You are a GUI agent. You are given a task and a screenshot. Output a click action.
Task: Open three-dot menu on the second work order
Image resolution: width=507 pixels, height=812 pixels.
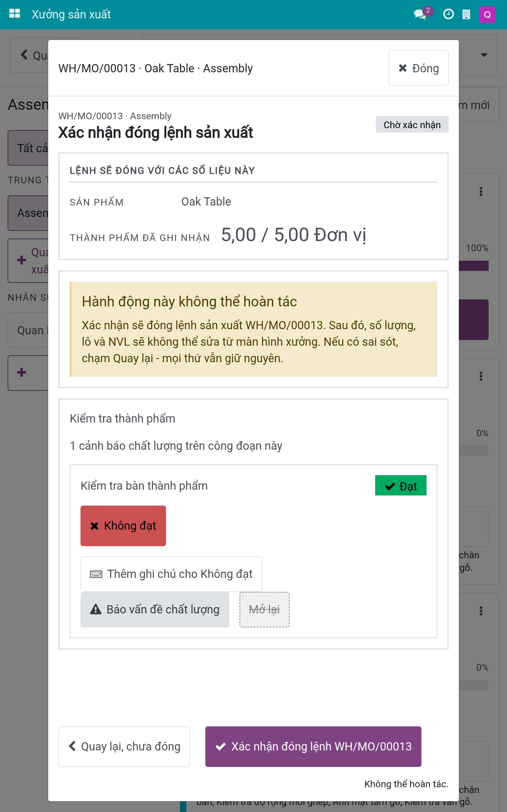tap(481, 376)
